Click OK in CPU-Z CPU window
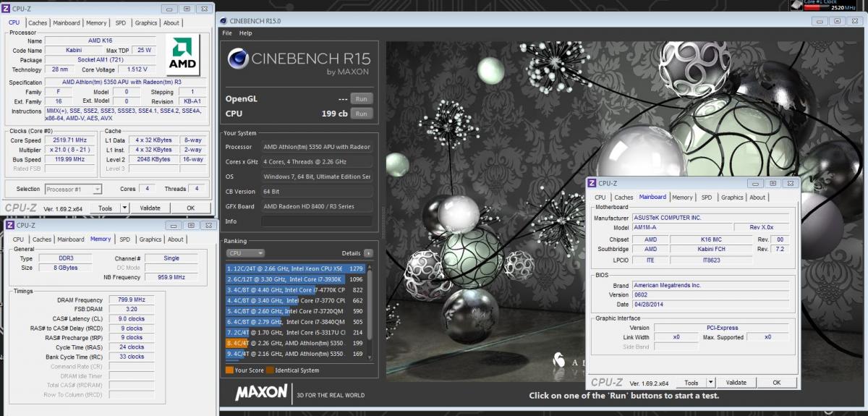The height and width of the screenshot is (416, 868). pos(191,208)
